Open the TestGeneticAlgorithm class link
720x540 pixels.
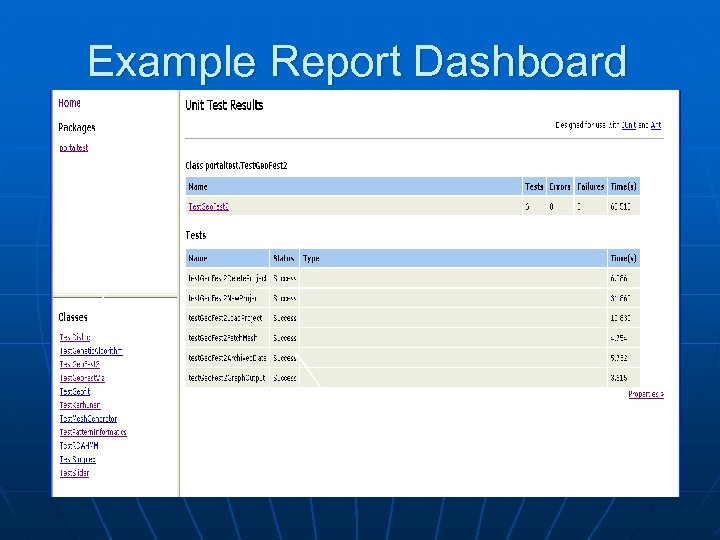coord(91,351)
